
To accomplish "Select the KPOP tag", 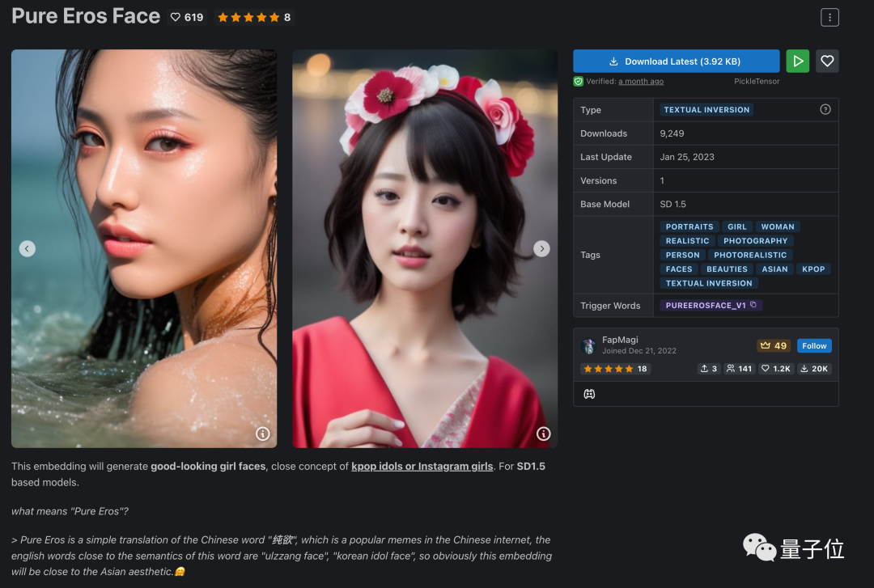I will click(x=813, y=269).
